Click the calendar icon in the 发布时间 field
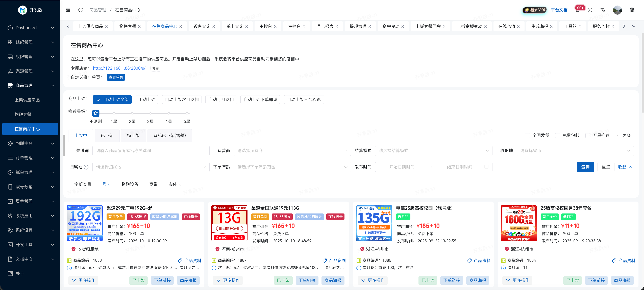This screenshot has width=644, height=290. pyautogui.click(x=486, y=167)
